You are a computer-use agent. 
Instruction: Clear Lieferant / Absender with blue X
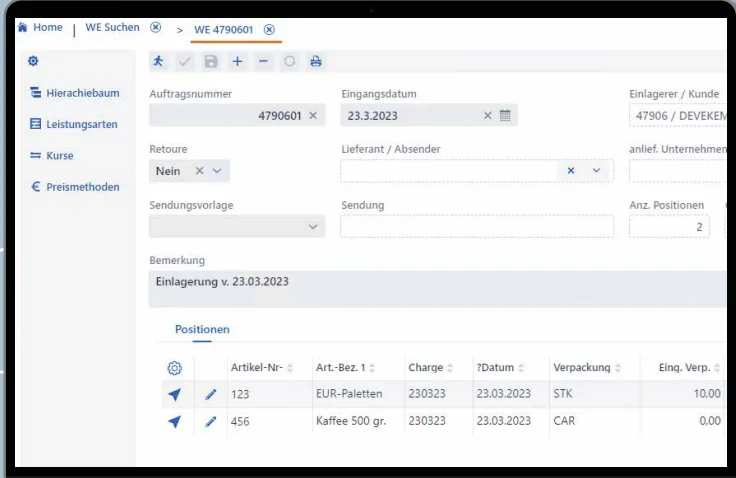point(571,170)
